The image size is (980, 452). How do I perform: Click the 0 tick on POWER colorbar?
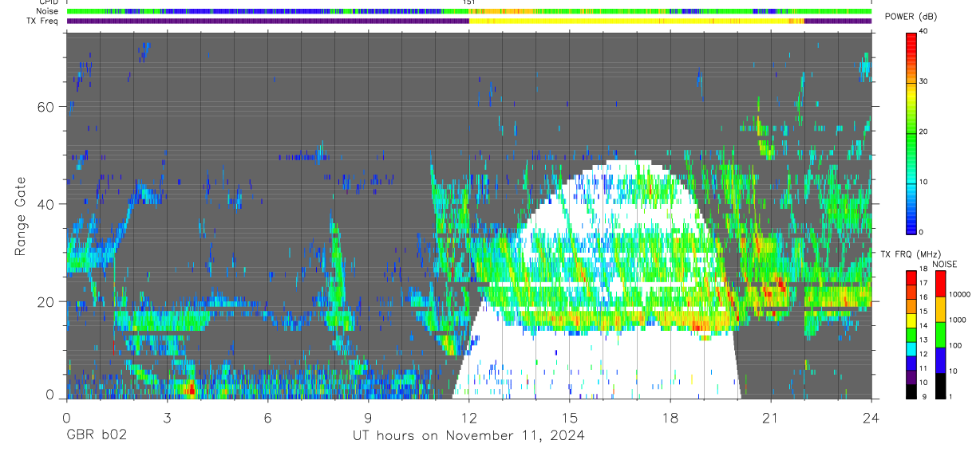click(920, 232)
